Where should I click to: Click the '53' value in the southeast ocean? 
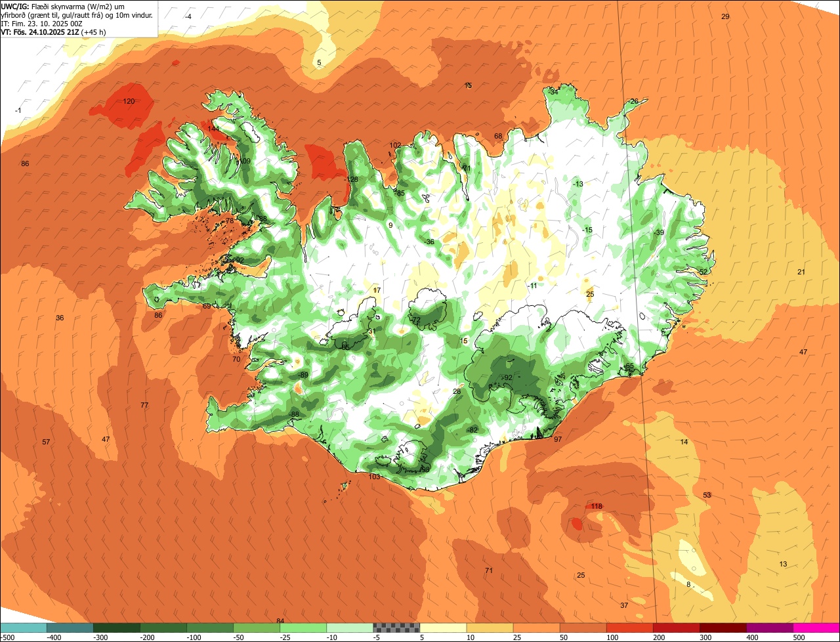(x=707, y=495)
